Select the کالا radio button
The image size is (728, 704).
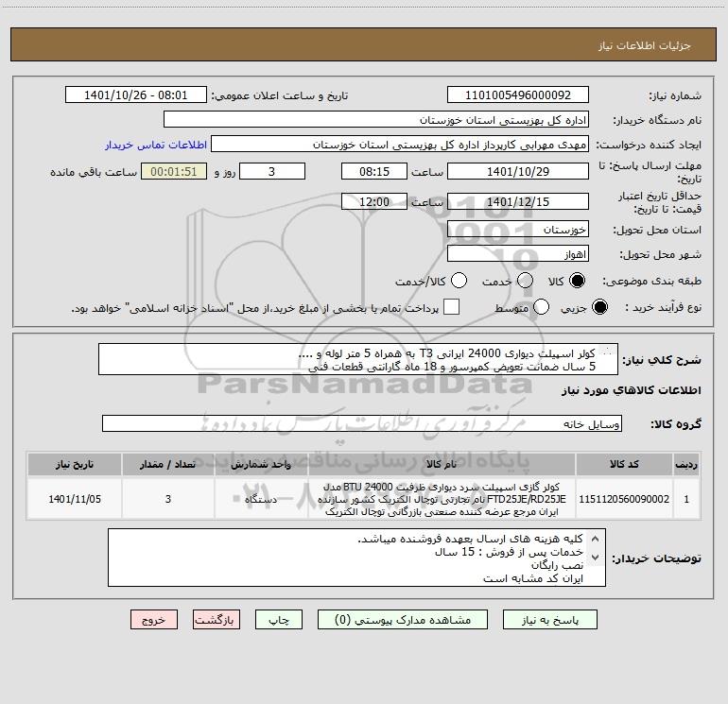pos(577,281)
